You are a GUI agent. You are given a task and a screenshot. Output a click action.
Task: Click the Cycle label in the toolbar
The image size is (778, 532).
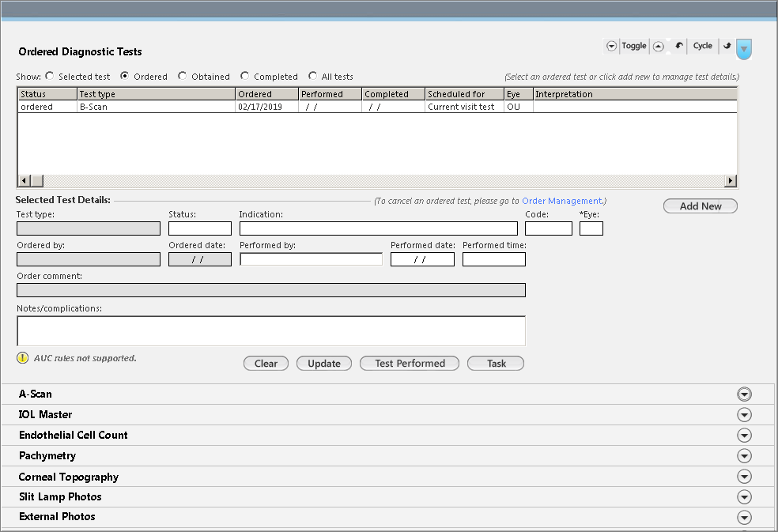(703, 46)
